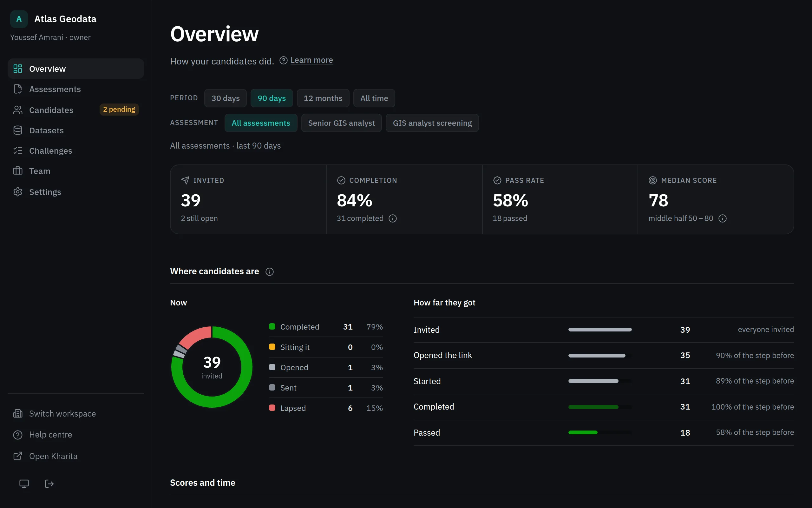Click the paper plane Invited icon

[185, 180]
